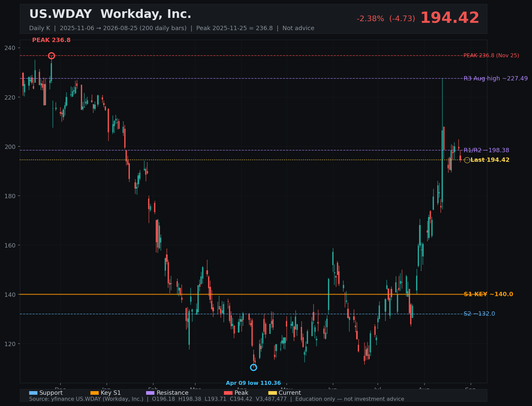Image resolution: width=532 pixels, height=406 pixels.
Task: Click the red 'PEAK 236.8' annotation text
Action: point(51,40)
